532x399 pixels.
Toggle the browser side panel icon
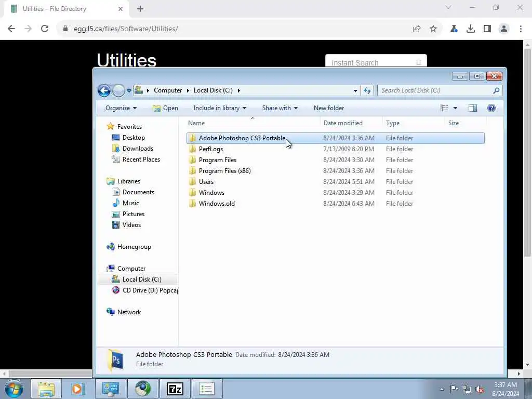coord(487,29)
